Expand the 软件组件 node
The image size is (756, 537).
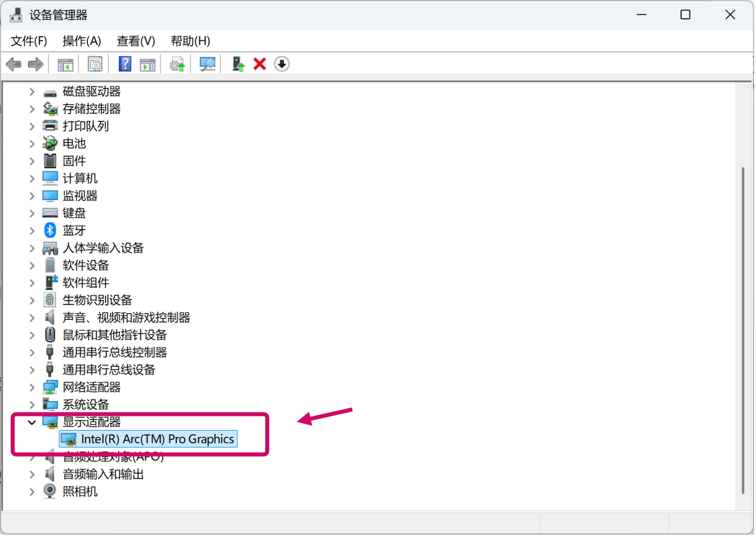point(32,283)
